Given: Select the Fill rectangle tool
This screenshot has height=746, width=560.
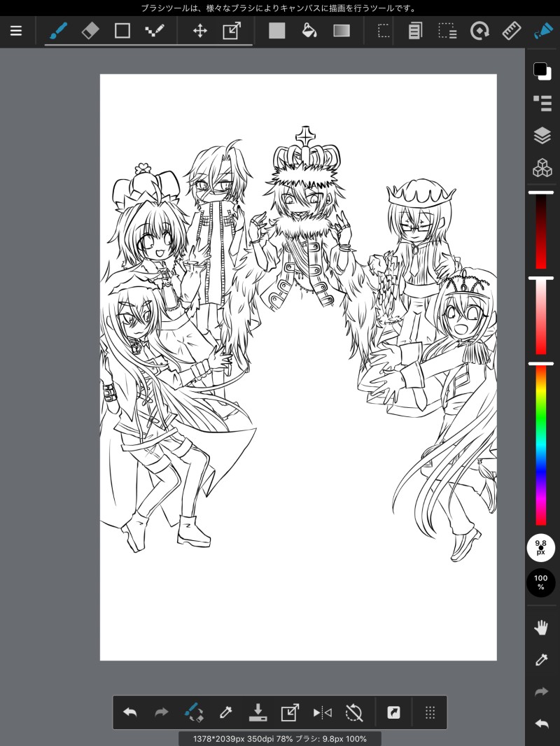Looking at the screenshot, I should [277, 31].
